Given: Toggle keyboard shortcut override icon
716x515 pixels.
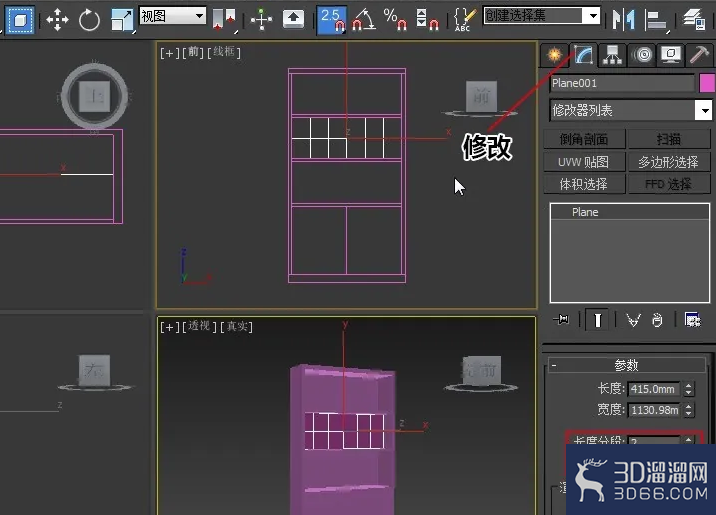Looking at the screenshot, I should tap(293, 19).
